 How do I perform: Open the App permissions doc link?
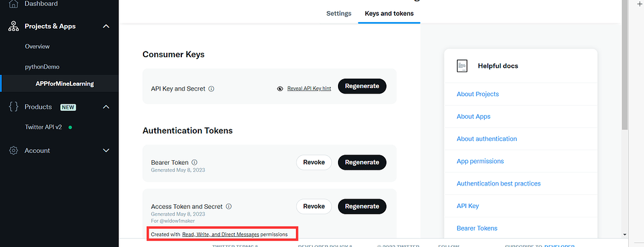click(x=480, y=162)
